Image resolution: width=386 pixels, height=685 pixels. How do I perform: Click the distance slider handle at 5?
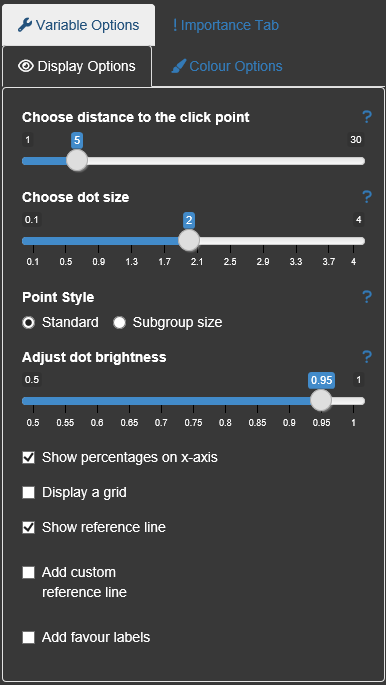tap(77, 161)
